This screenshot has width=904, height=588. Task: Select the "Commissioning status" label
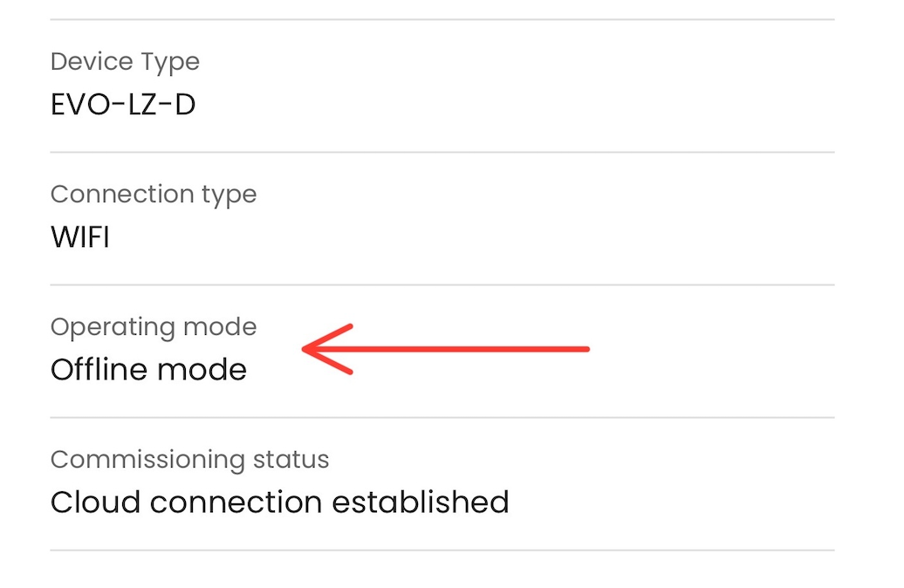[189, 460]
